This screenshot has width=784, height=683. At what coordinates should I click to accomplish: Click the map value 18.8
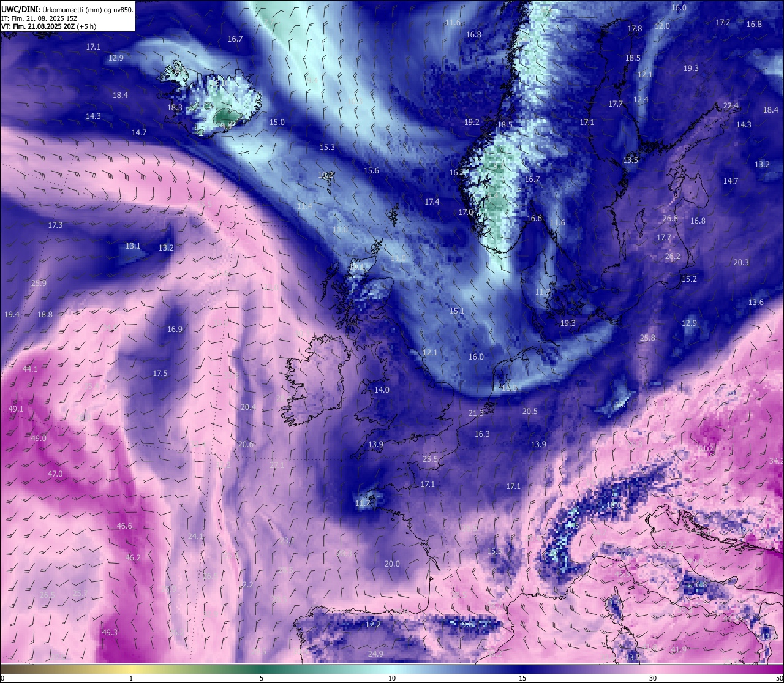click(x=45, y=314)
